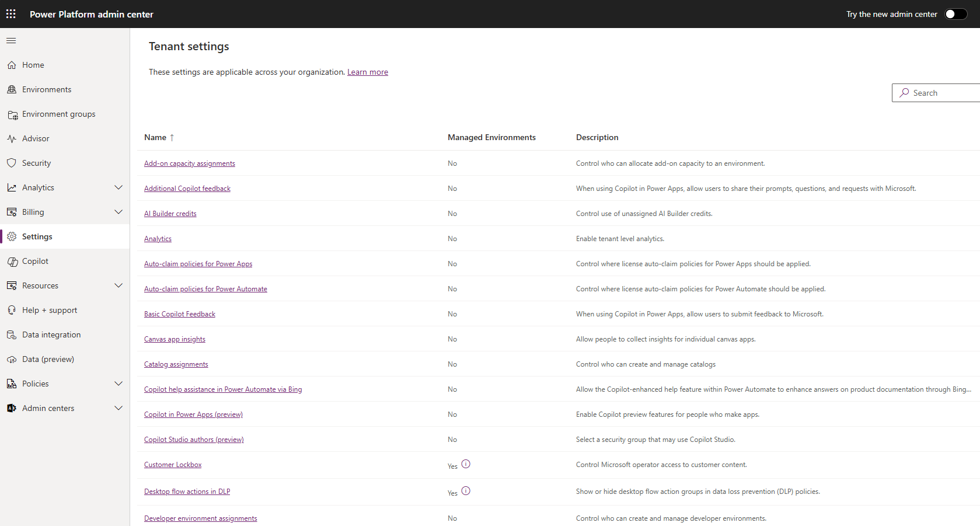
Task: Click the Advisor pulse icon
Action: click(x=12, y=138)
